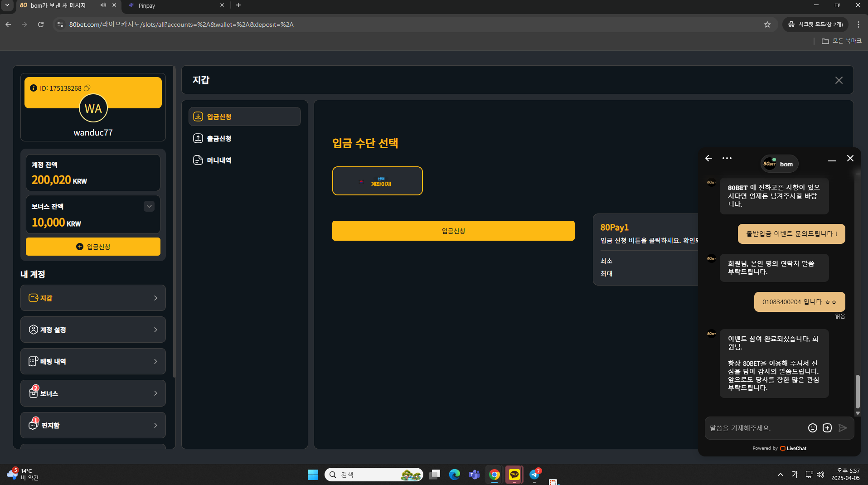Click the info icon beside ID
Viewport: 868px width, 485px height.
pyautogui.click(x=34, y=88)
